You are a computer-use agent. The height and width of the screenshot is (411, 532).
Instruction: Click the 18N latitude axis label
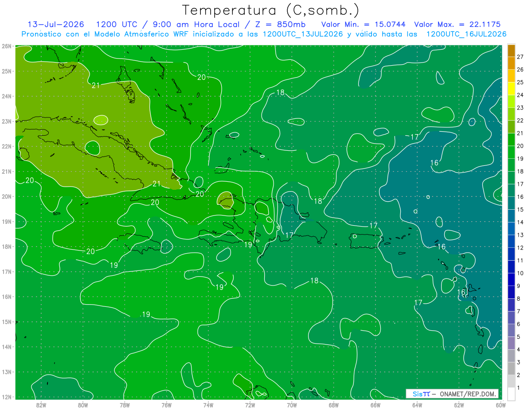6,247
